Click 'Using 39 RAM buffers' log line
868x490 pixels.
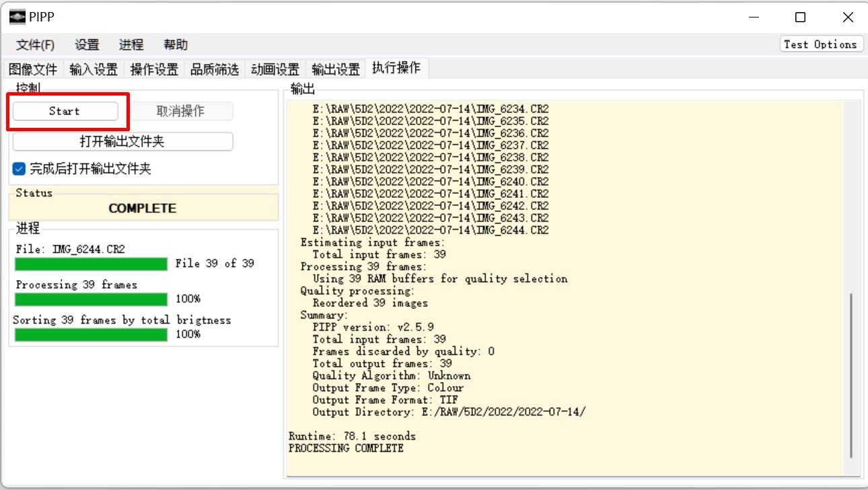pyautogui.click(x=440, y=279)
